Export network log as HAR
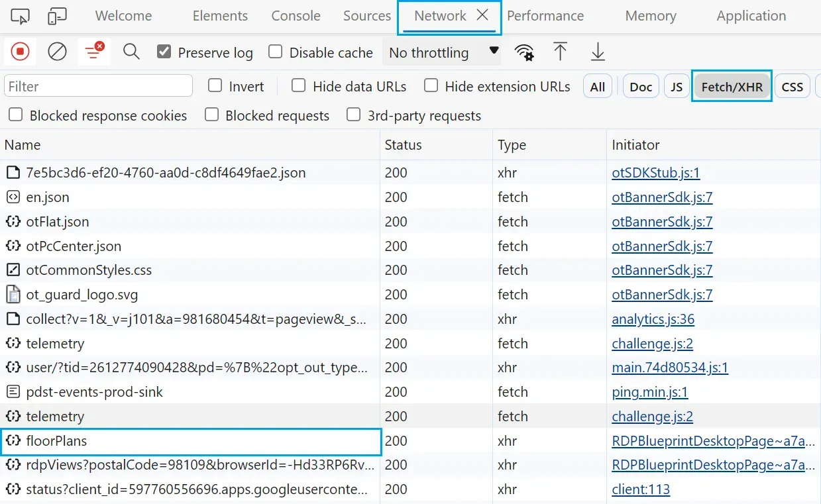The height and width of the screenshot is (504, 821). [597, 51]
